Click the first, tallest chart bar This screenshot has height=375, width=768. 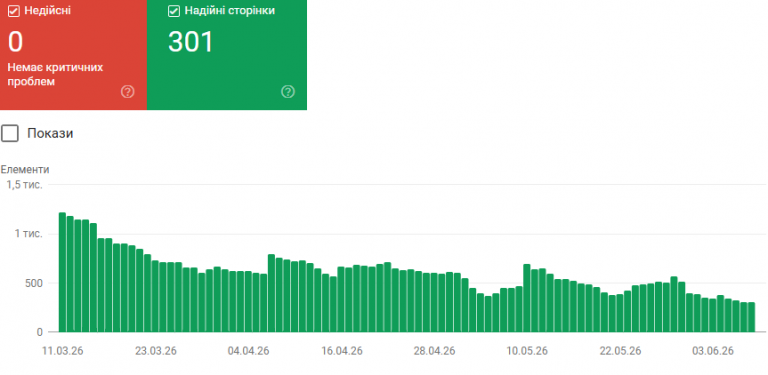[62, 272]
